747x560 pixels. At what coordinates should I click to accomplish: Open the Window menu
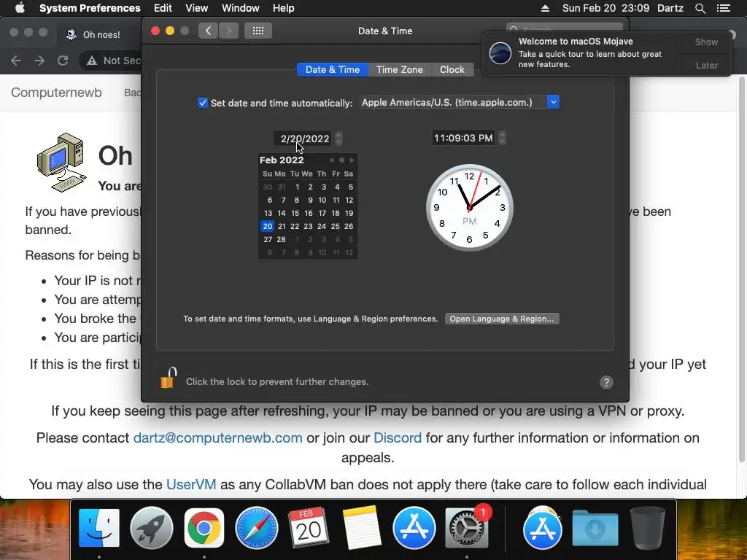click(x=241, y=8)
